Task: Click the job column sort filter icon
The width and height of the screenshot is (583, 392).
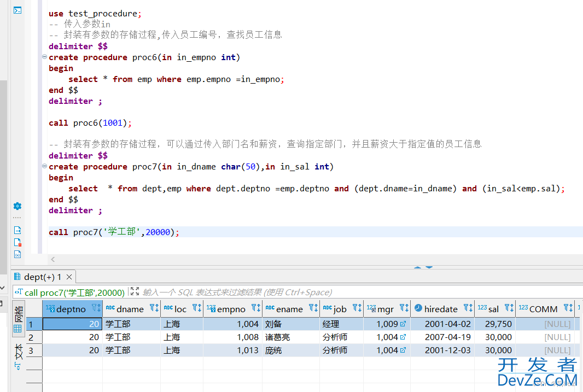Action: click(x=357, y=308)
